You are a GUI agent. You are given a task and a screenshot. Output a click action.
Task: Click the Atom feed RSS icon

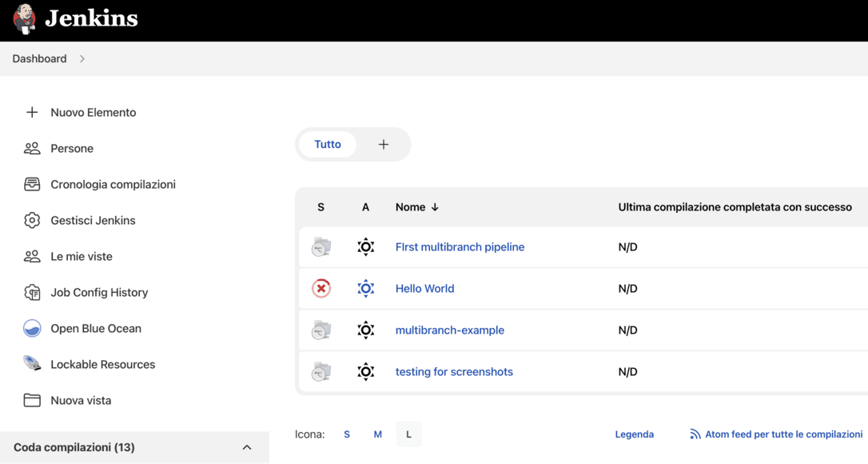pos(695,434)
